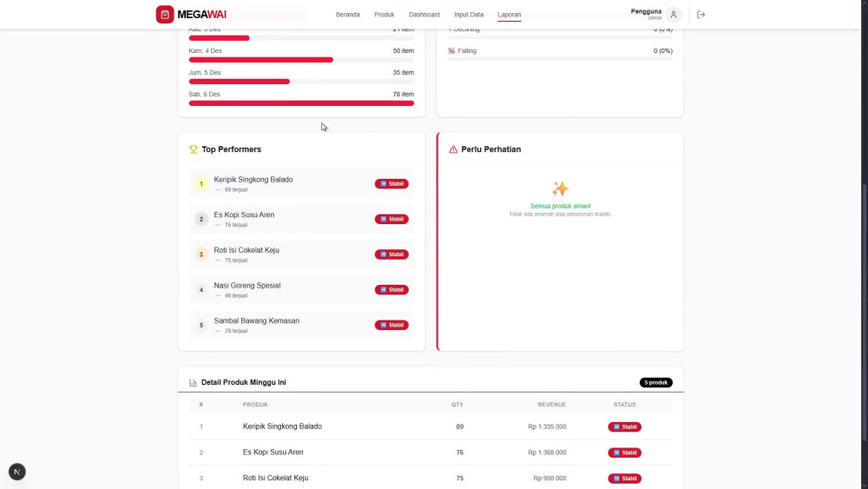This screenshot has width=868, height=489.
Task: Open the Input Data menu
Action: [469, 15]
